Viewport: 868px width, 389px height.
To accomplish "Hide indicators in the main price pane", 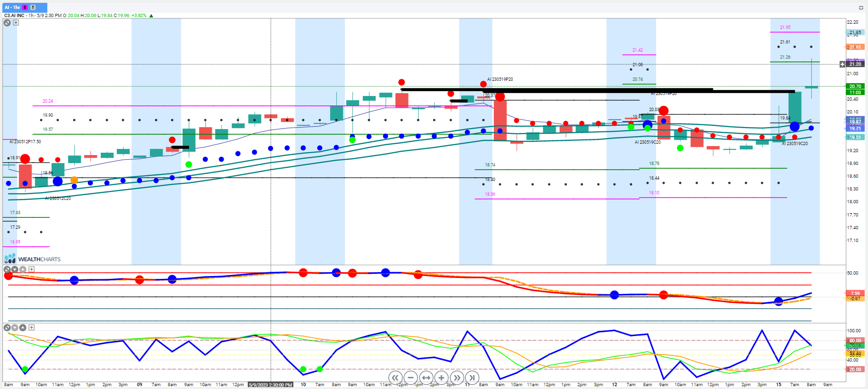I will click(x=7, y=22).
